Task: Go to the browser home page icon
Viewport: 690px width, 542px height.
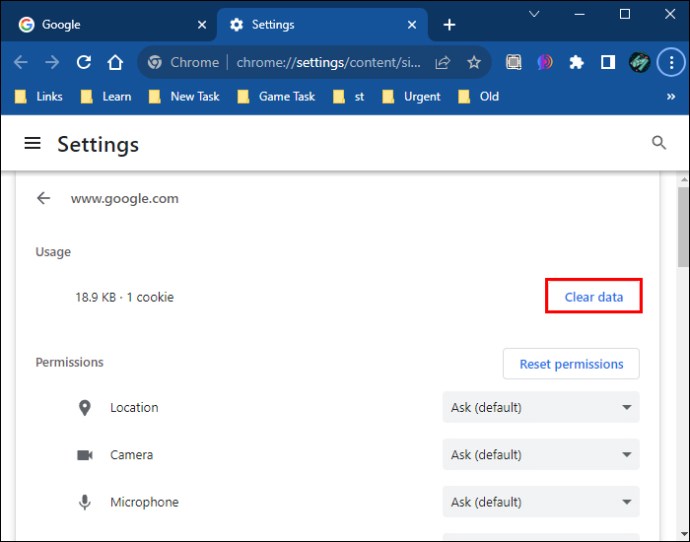Action: pyautogui.click(x=115, y=62)
